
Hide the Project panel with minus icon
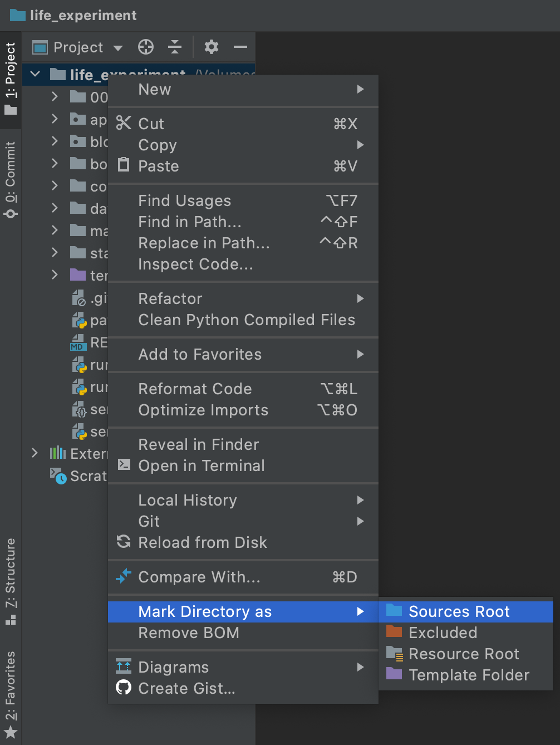(x=240, y=47)
